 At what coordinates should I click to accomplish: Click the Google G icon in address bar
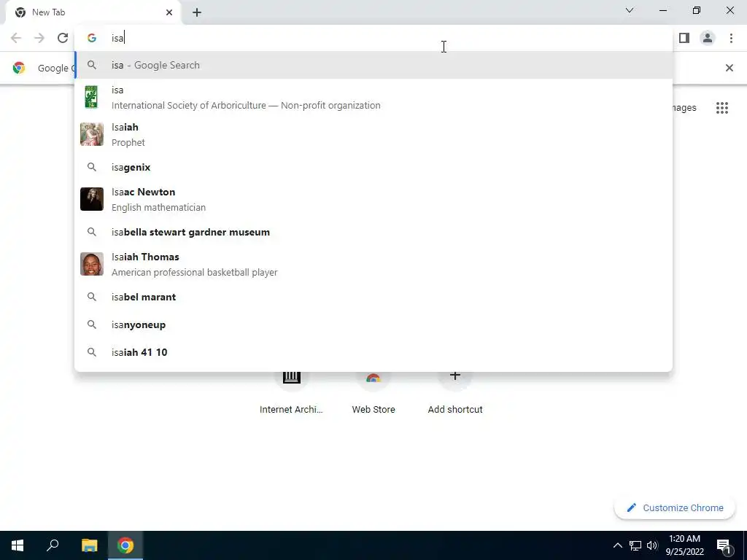[92, 38]
